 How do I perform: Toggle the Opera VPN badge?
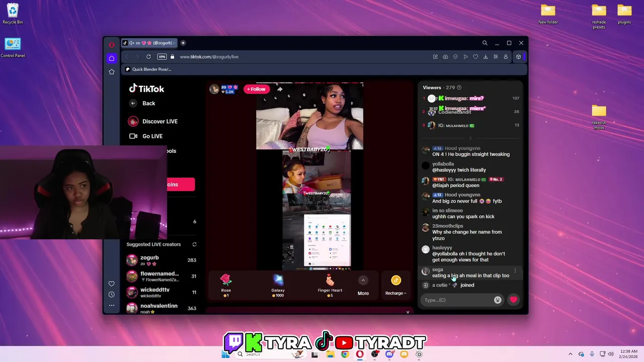click(162, 57)
